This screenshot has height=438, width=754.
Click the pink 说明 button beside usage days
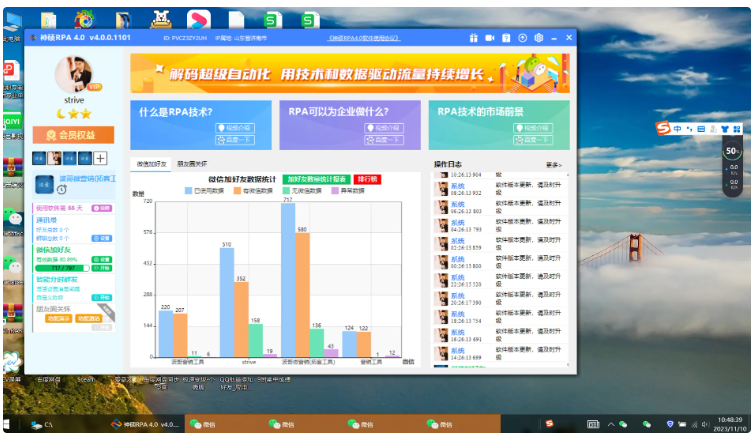click(101, 208)
